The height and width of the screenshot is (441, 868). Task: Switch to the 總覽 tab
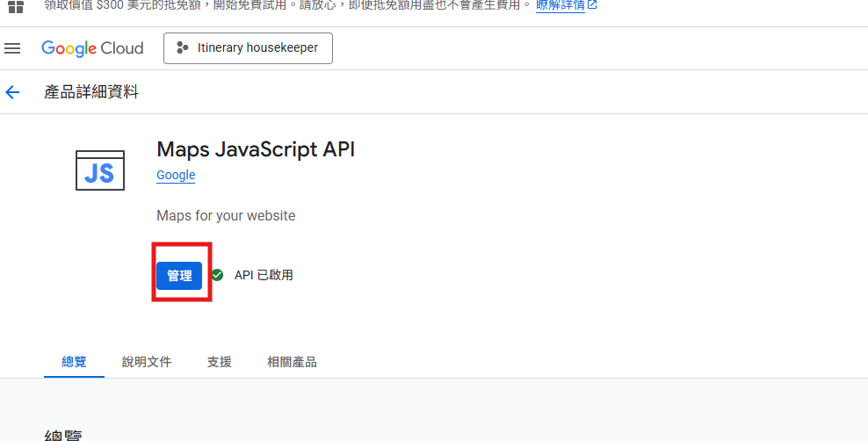[x=74, y=363]
